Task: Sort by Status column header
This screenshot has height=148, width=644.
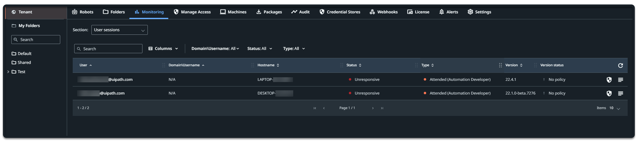Action: (x=354, y=65)
